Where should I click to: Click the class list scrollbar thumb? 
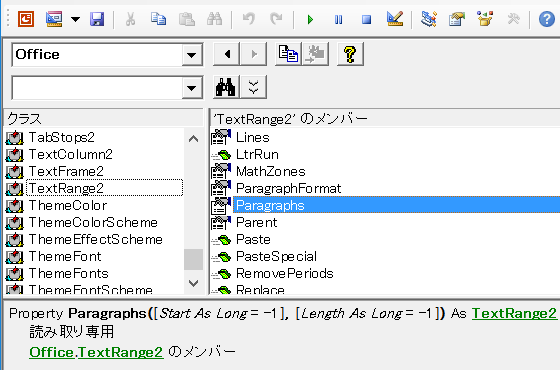pos(193,260)
